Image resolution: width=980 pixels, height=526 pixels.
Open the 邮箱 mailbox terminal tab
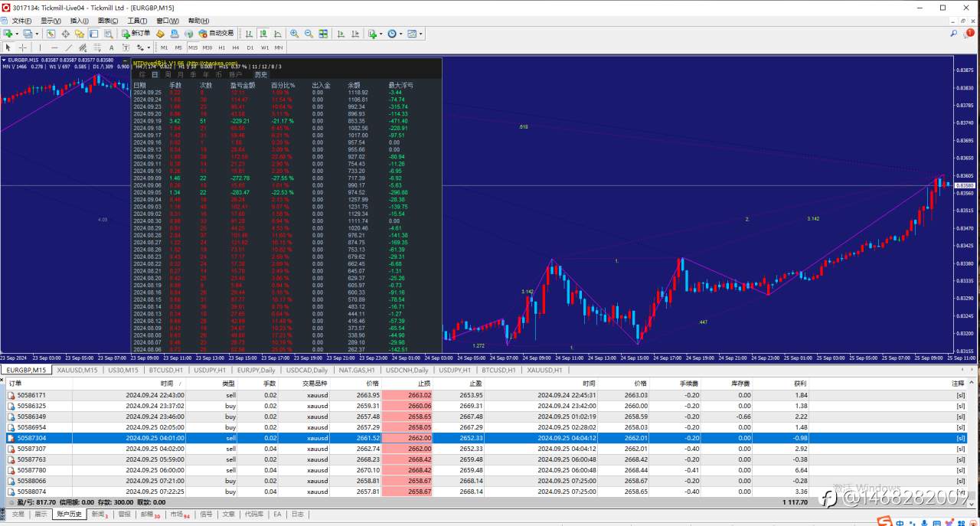149,515
